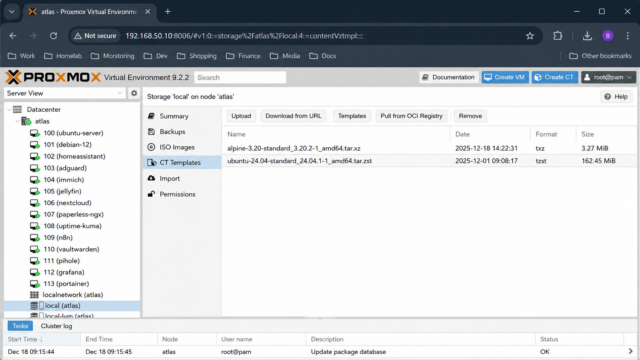
Task: Select the 111 pihole guest icon
Action: 35,260
